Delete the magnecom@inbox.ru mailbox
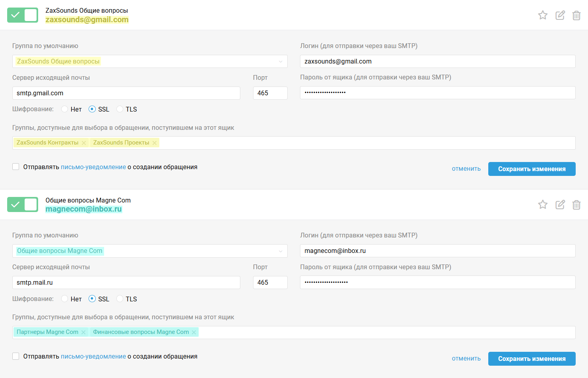 pyautogui.click(x=576, y=205)
